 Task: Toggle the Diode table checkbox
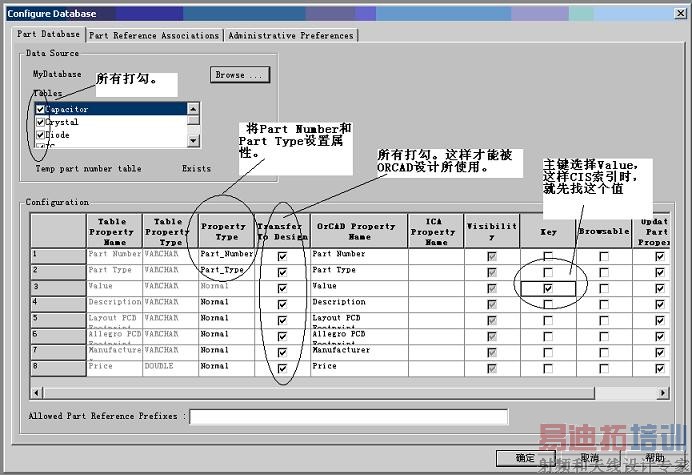(x=40, y=135)
